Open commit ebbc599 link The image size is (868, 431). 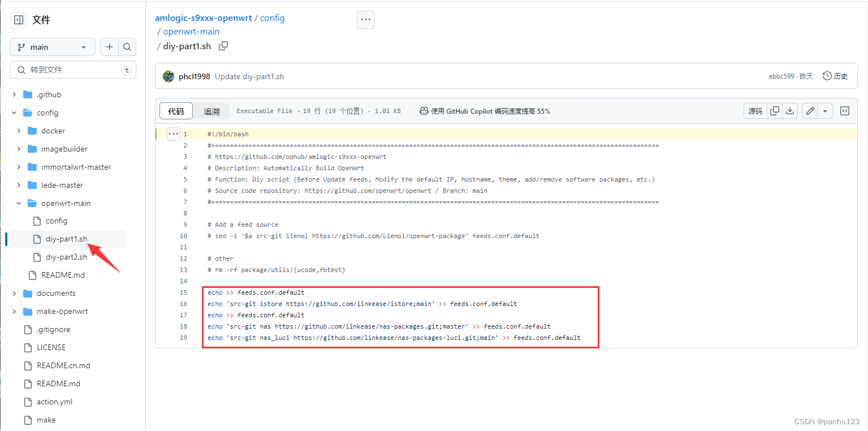point(781,76)
